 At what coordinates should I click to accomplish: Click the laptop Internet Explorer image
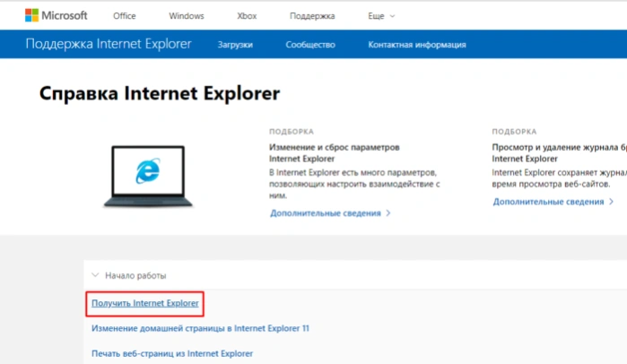(x=148, y=176)
